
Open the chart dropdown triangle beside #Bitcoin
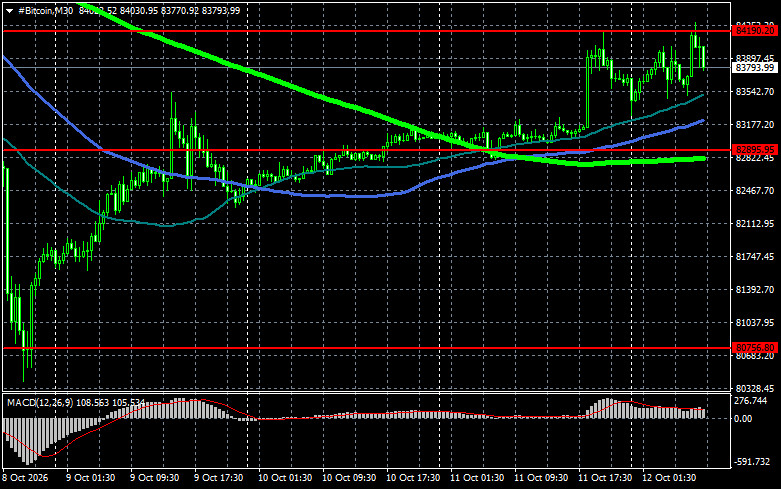pyautogui.click(x=9, y=11)
